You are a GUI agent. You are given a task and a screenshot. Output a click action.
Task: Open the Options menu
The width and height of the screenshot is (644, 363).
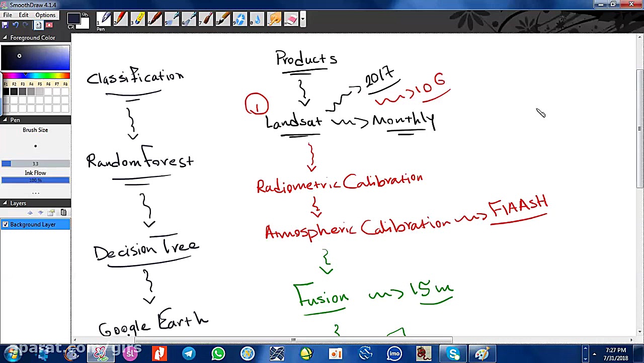pyautogui.click(x=45, y=15)
